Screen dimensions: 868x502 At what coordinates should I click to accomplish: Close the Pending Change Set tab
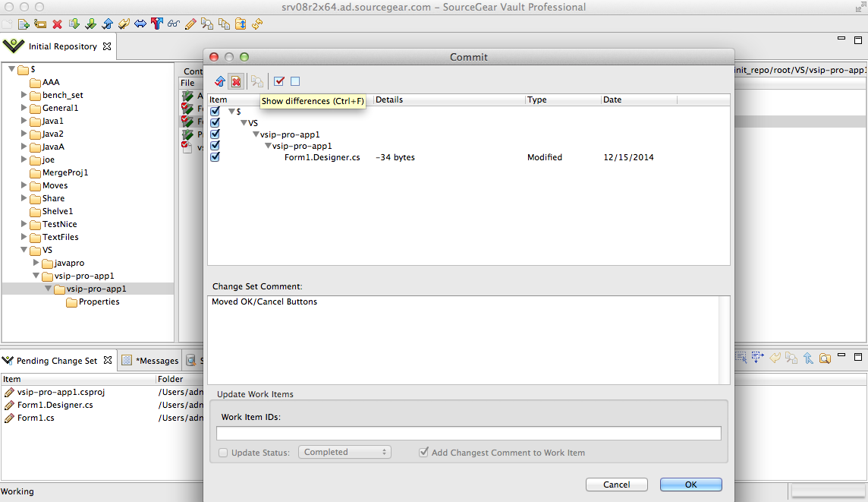pos(108,360)
